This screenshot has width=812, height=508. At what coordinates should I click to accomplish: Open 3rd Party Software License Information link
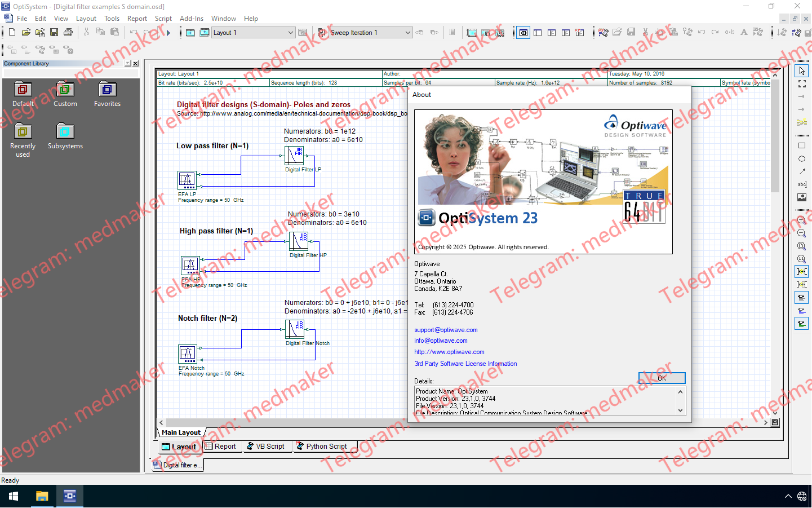point(465,364)
